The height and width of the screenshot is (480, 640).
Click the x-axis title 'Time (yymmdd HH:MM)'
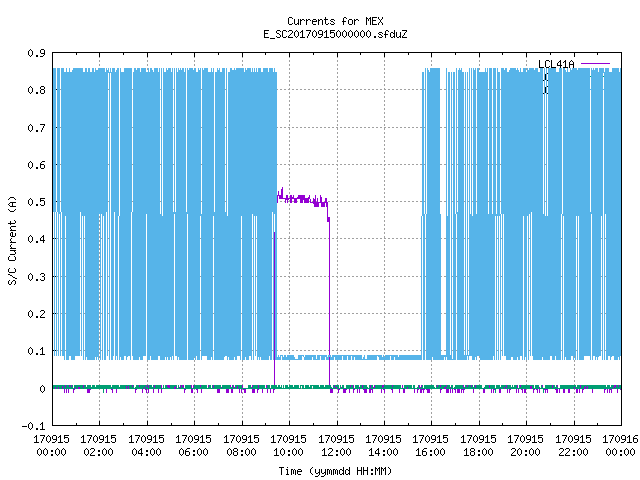(x=335, y=471)
